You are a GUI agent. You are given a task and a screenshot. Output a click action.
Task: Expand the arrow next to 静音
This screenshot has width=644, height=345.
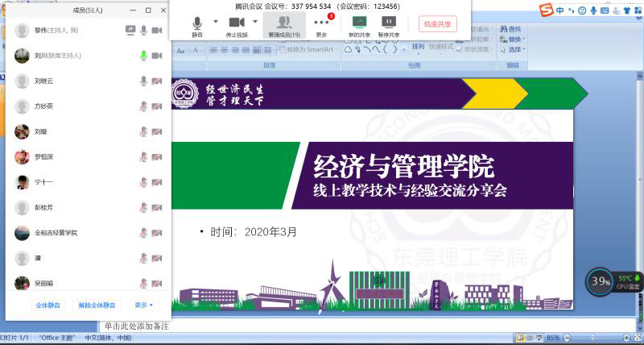click(x=216, y=22)
